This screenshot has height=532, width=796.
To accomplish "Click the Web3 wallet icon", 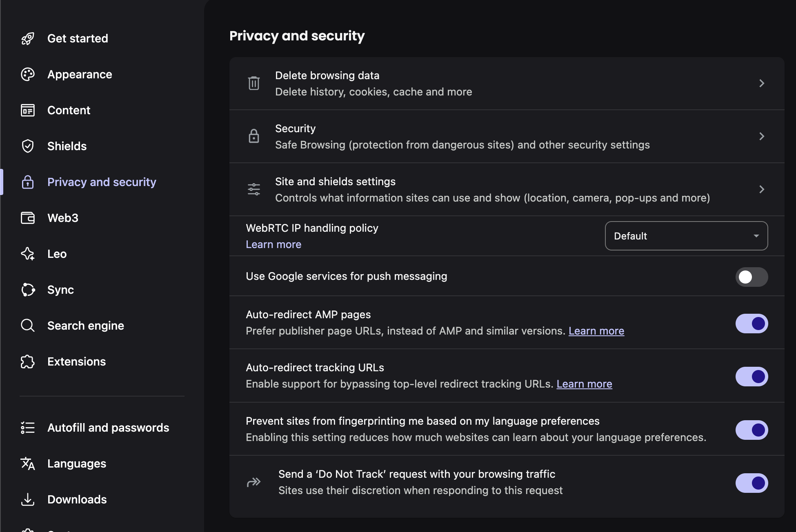I will 28,218.
